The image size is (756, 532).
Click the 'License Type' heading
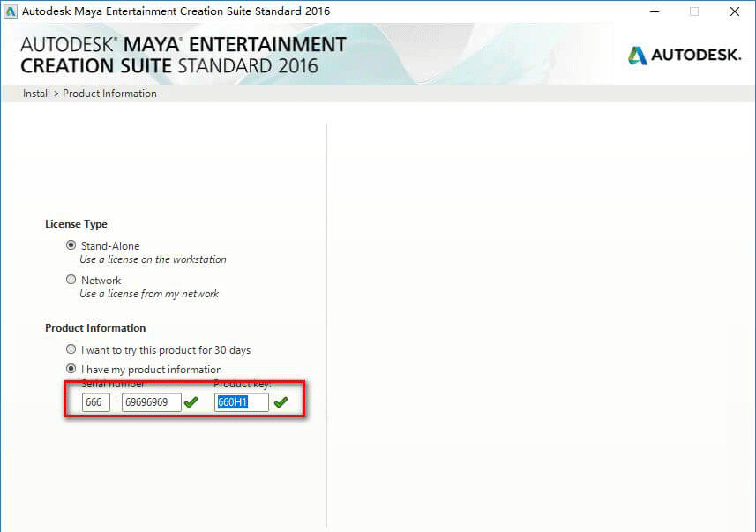(x=76, y=224)
